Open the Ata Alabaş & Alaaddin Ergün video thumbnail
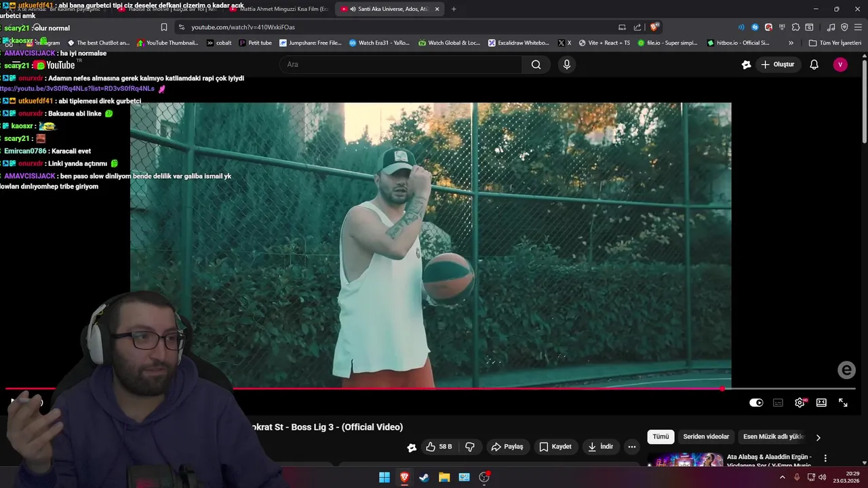 (685, 460)
